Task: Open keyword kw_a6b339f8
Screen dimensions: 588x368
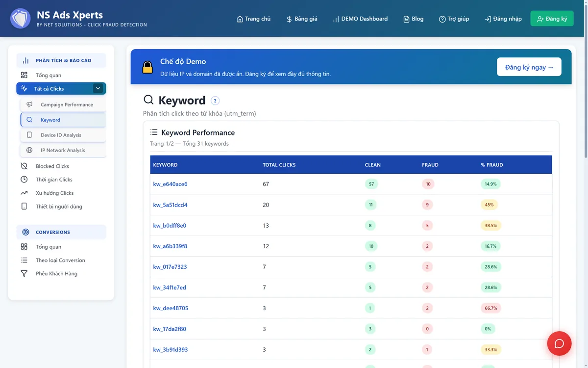Action: click(x=170, y=246)
